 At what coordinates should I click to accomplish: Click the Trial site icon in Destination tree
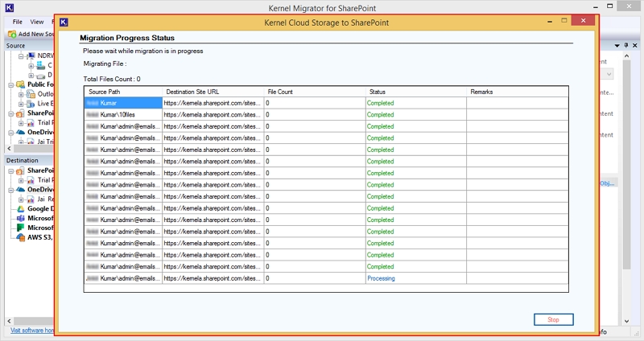coord(31,180)
